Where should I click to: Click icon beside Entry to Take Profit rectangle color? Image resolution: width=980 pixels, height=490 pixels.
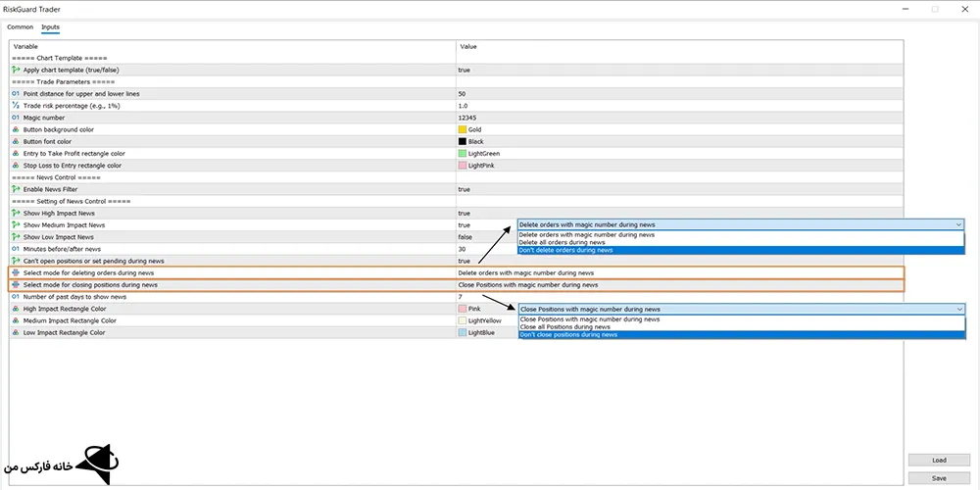16,153
